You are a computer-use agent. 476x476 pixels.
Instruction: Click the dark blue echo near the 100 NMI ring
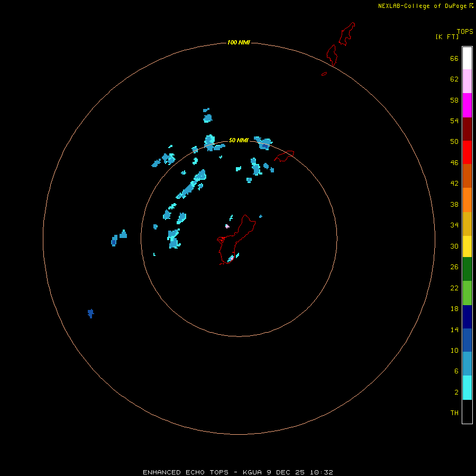(x=90, y=313)
